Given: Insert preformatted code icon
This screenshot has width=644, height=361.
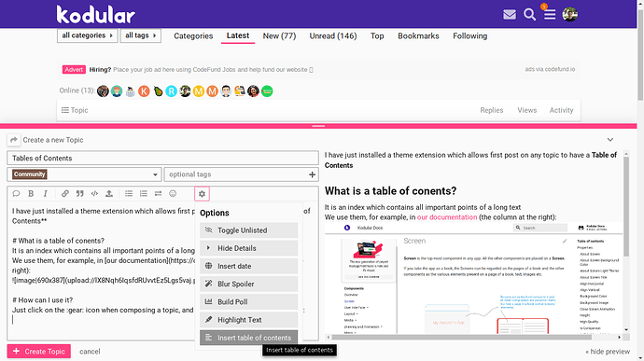Looking at the screenshot, I should [x=94, y=193].
